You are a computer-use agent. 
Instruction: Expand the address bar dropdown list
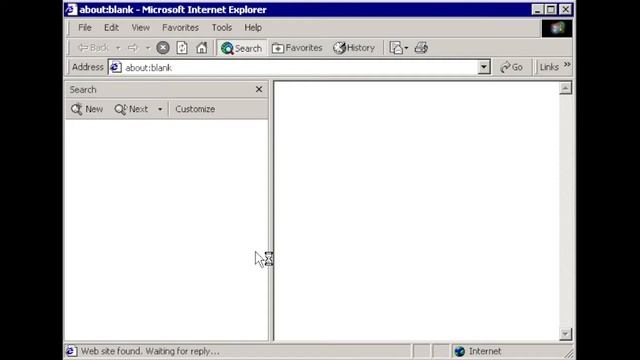tap(484, 67)
